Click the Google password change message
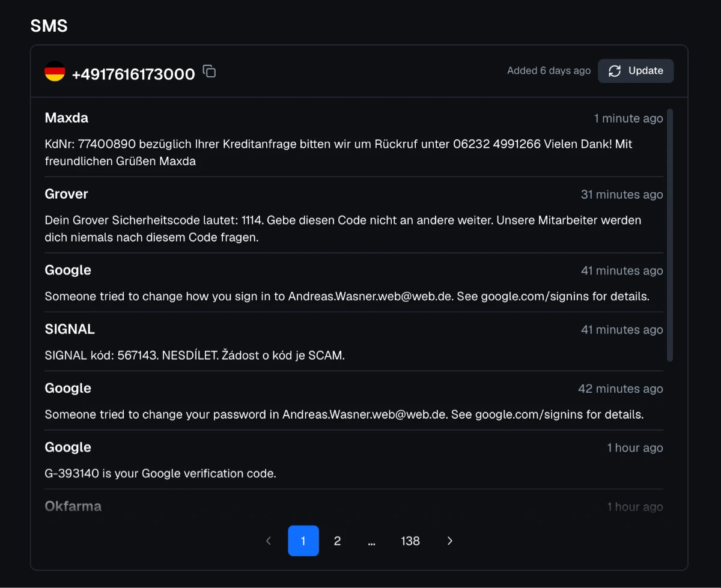This screenshot has width=721, height=588. click(344, 414)
